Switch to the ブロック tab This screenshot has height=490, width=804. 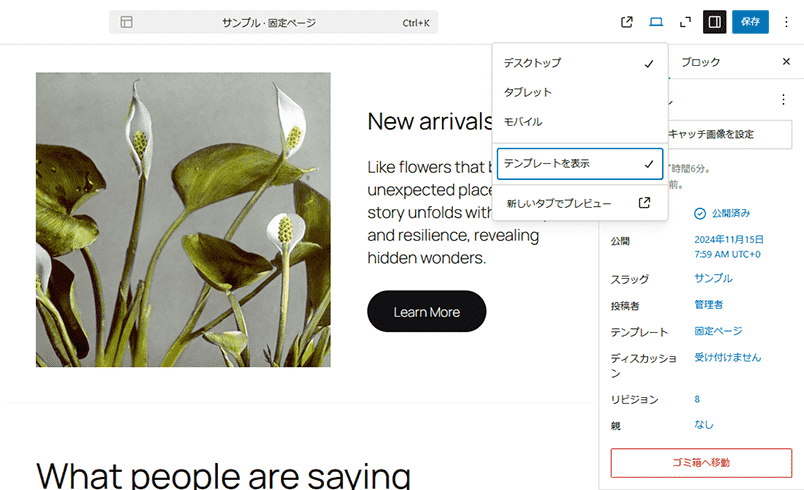[700, 62]
